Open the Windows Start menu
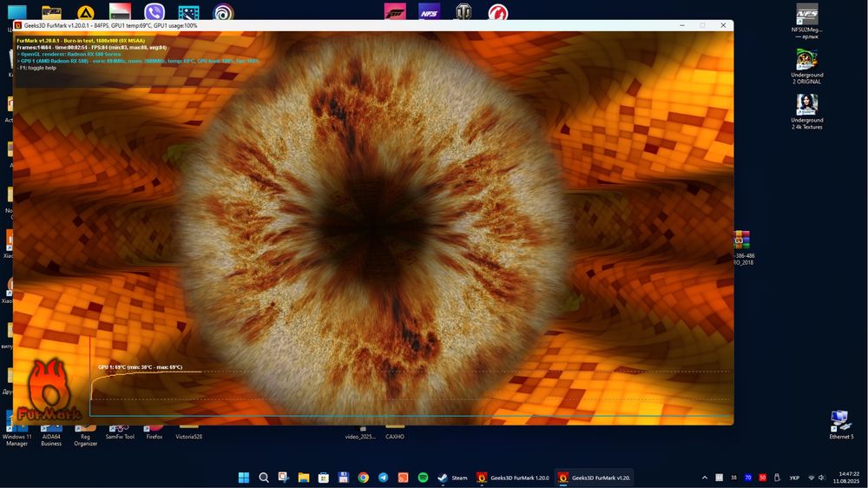Screen dimensions: 868x488 pos(244,478)
